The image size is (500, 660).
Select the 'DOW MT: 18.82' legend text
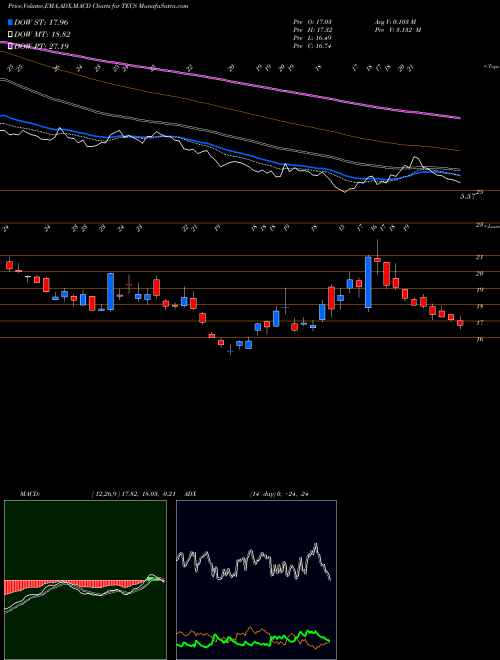tap(42, 35)
